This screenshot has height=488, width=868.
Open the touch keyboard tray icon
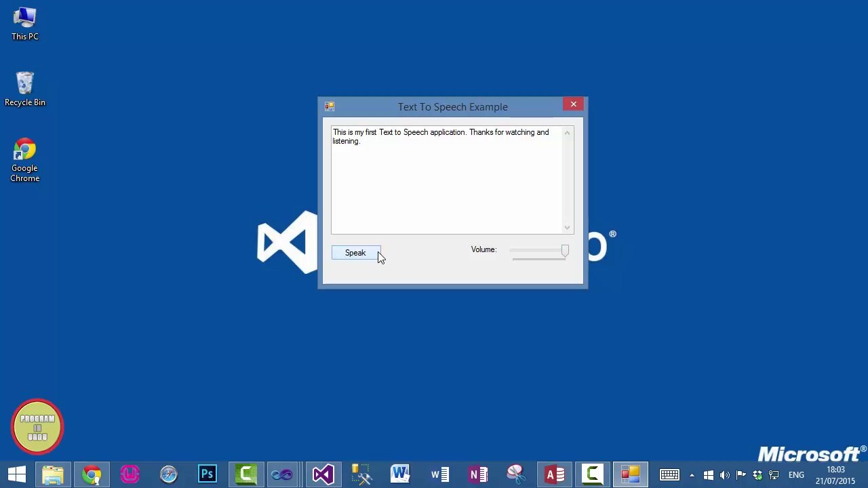click(x=669, y=475)
